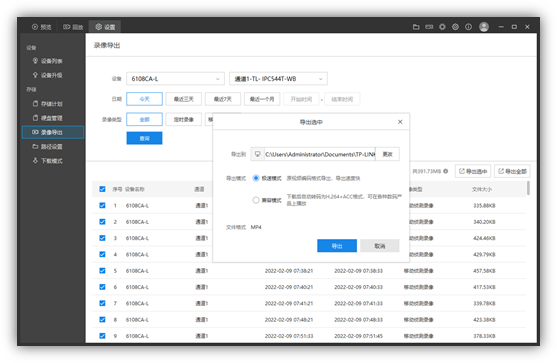This screenshot has height=363, width=557.
Task: Toggle checkbox for row 8
Action: 102,320
